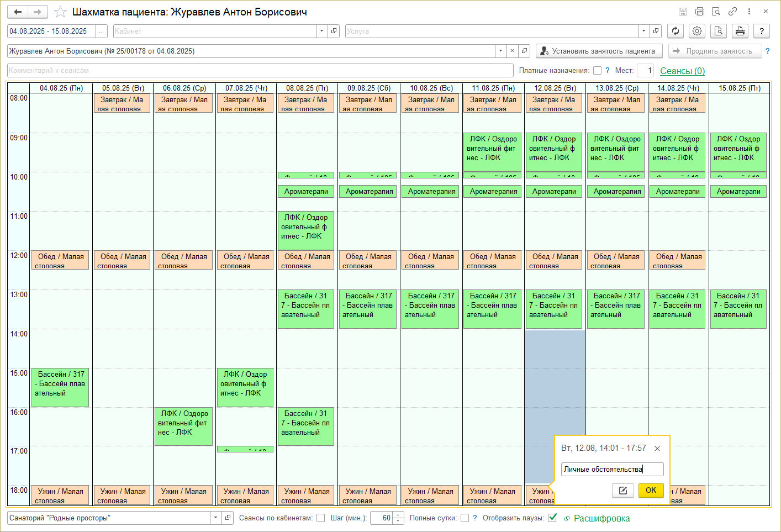Print the schedule with toolbar printer button
This screenshot has width=781, height=532.
point(740,31)
